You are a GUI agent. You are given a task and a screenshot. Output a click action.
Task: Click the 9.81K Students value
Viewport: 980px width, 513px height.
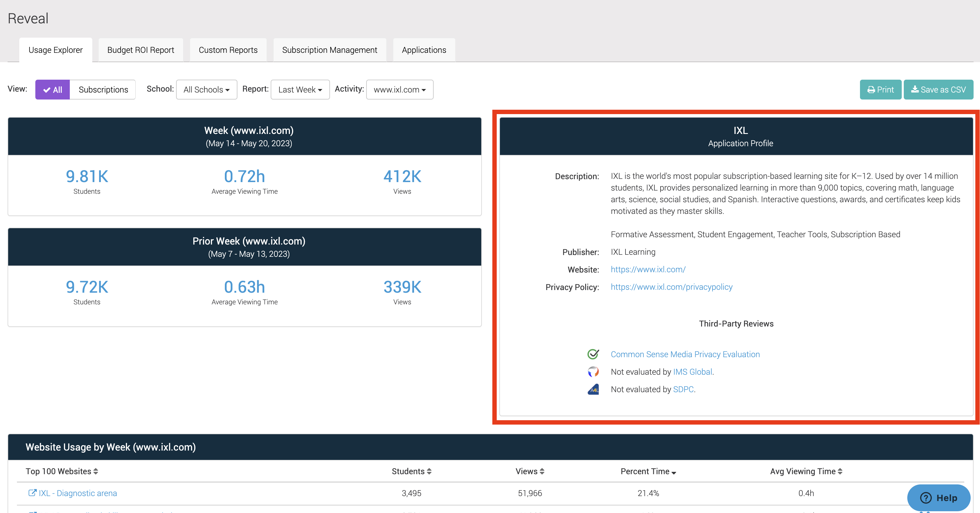(x=87, y=177)
